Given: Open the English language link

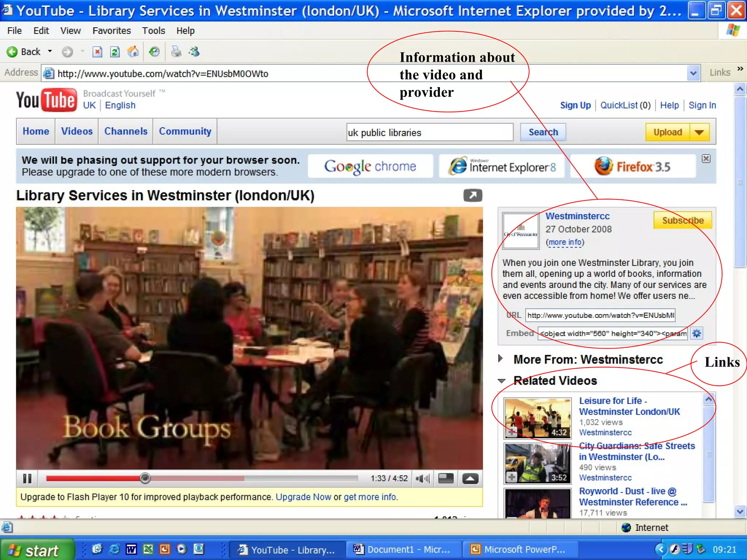Looking at the screenshot, I should click(x=120, y=105).
